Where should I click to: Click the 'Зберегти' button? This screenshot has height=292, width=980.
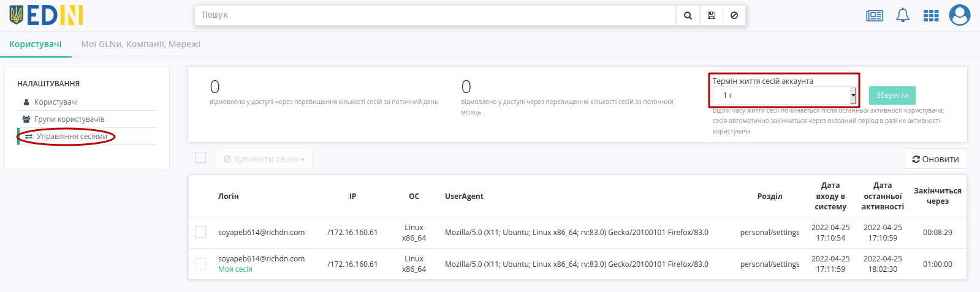click(x=892, y=95)
